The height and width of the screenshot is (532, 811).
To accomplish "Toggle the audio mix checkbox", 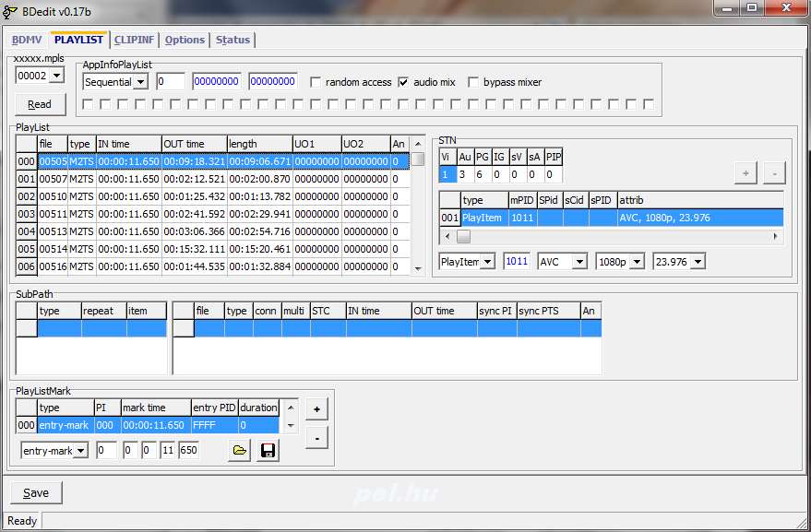I will [403, 82].
